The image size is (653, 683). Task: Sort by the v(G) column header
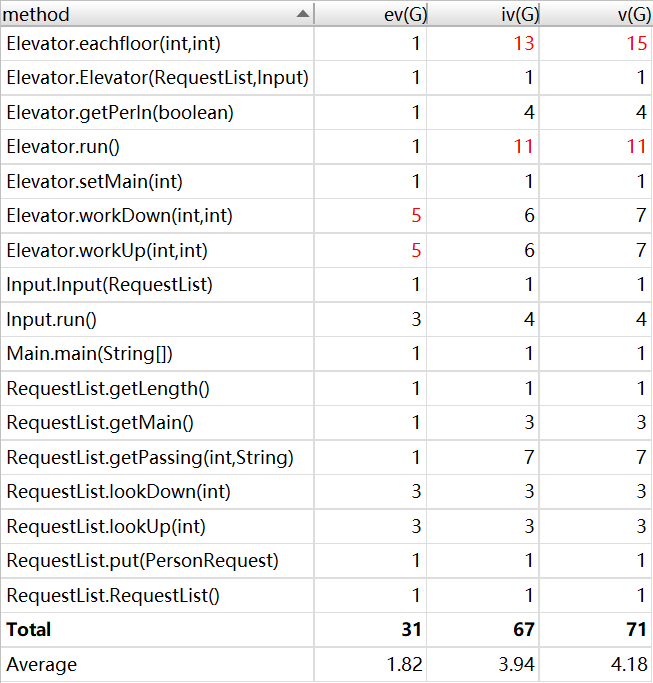click(x=596, y=14)
